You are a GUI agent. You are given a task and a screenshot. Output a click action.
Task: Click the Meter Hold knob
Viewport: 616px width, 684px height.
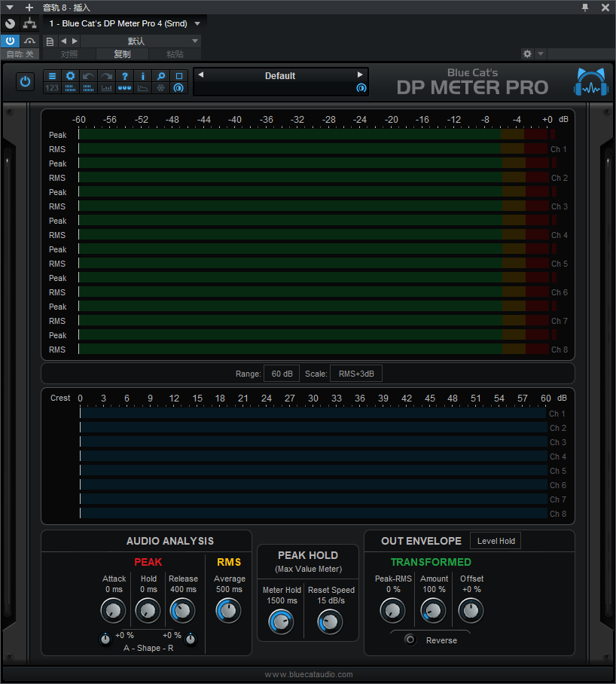281,621
